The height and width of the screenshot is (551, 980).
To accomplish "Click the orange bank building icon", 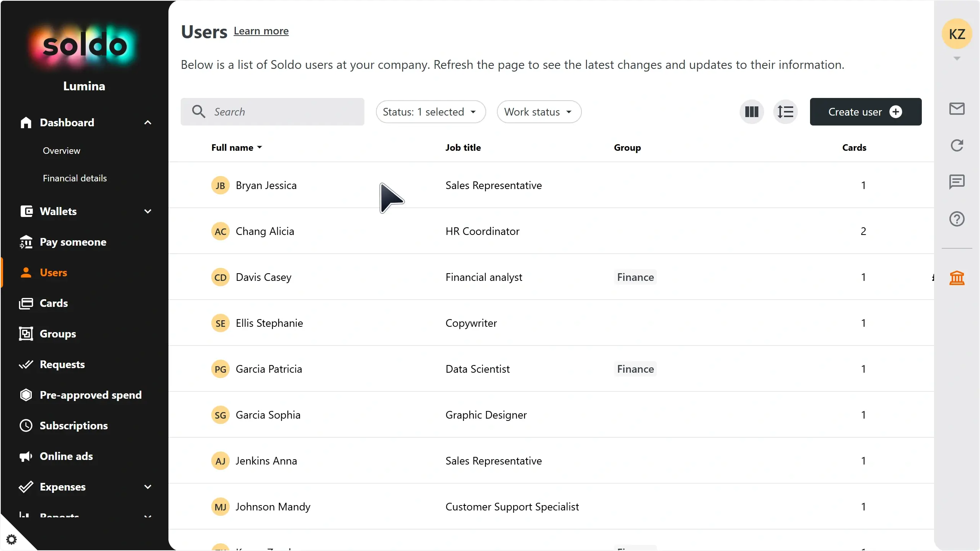I will point(957,278).
